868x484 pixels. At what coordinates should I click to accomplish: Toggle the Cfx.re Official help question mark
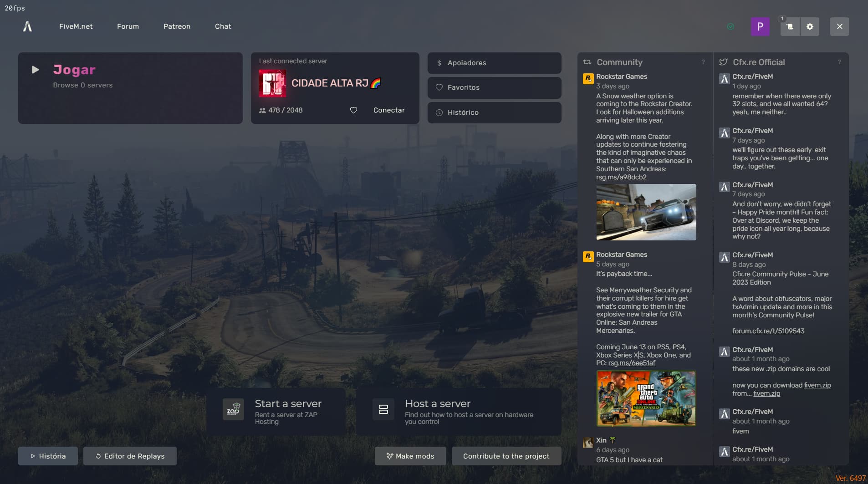coord(840,62)
